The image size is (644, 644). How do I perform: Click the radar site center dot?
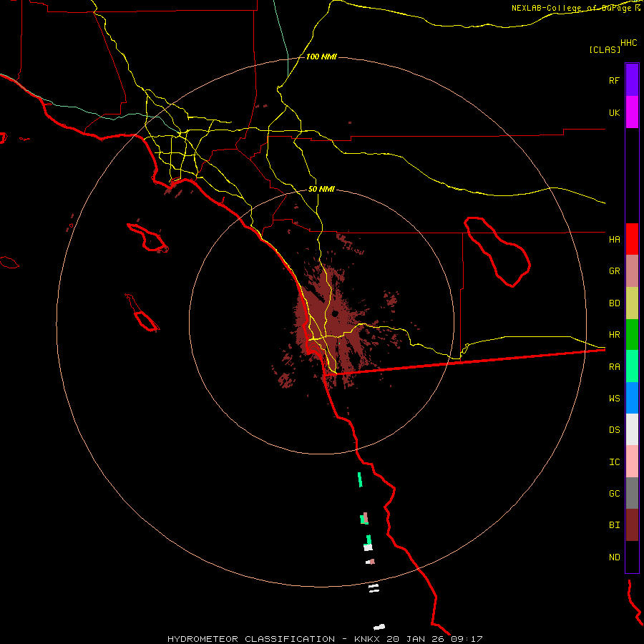(x=335, y=313)
